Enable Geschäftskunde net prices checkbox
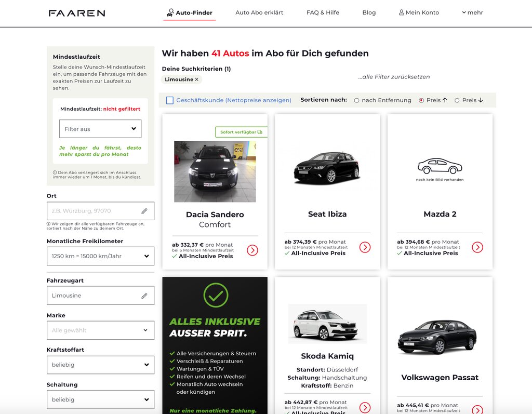The image size is (532, 414). pos(170,100)
